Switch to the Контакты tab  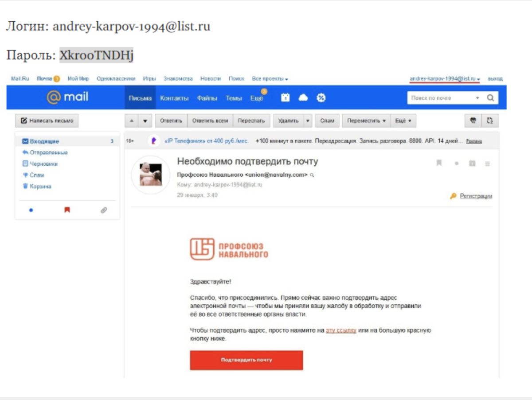pos(175,98)
